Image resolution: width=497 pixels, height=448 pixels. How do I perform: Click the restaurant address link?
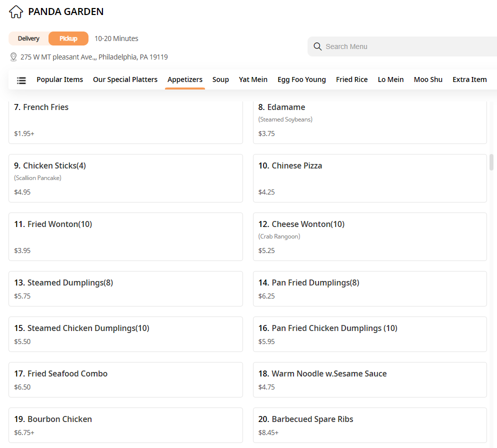click(x=94, y=57)
